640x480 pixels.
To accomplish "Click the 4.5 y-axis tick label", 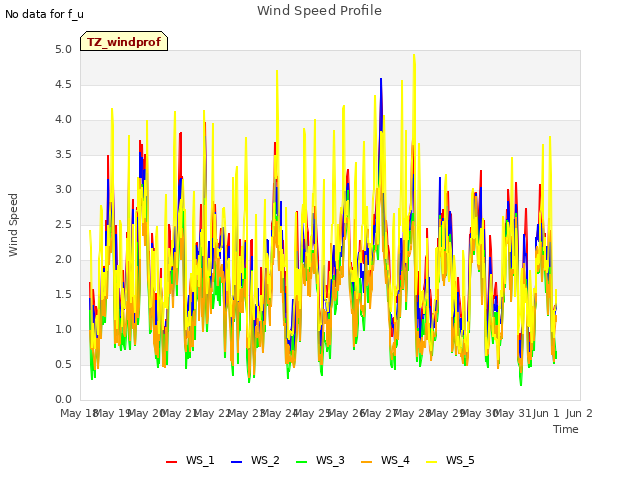I will (63, 84).
